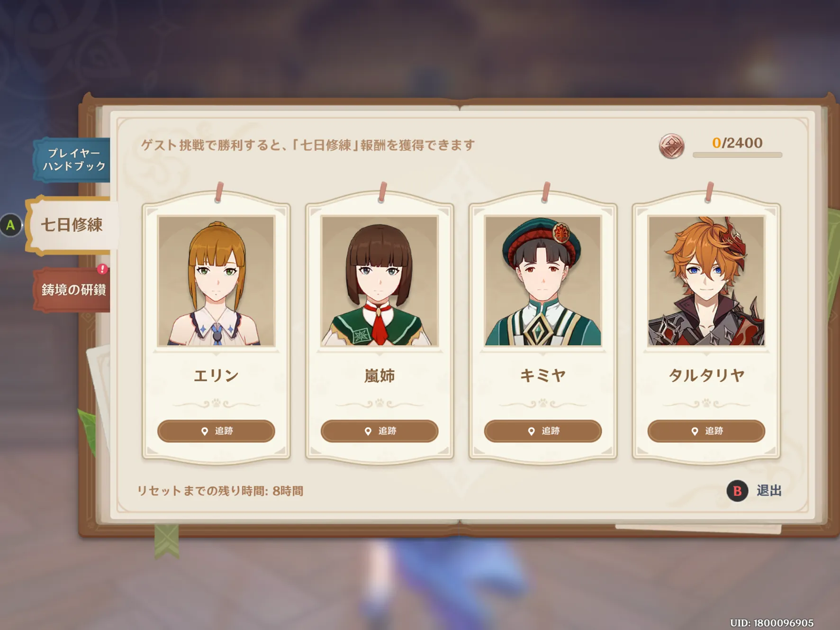Open the プレイヤーハンドブック tab
The image size is (840, 630).
(72, 160)
